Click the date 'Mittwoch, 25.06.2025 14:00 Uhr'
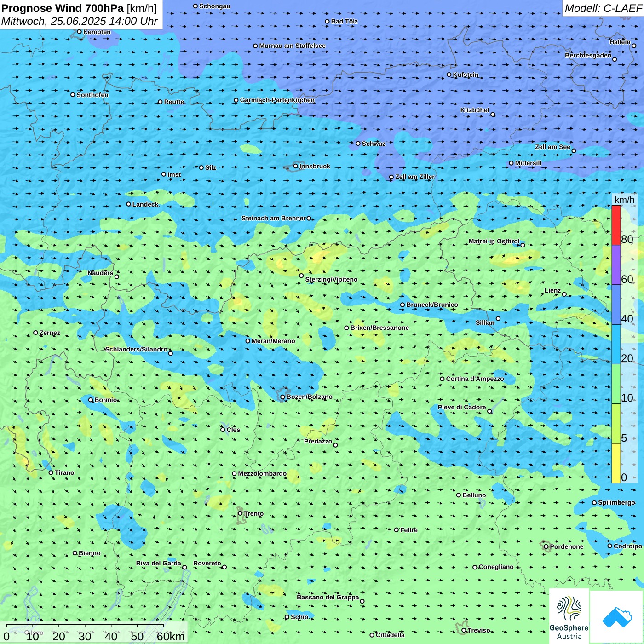Image resolution: width=644 pixels, height=644 pixels. pyautogui.click(x=80, y=21)
